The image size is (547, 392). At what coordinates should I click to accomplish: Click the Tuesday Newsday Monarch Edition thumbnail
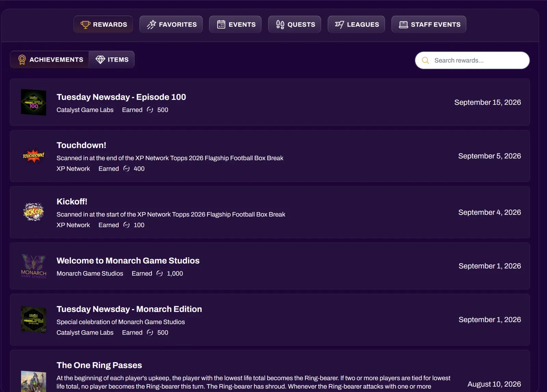coord(34,319)
